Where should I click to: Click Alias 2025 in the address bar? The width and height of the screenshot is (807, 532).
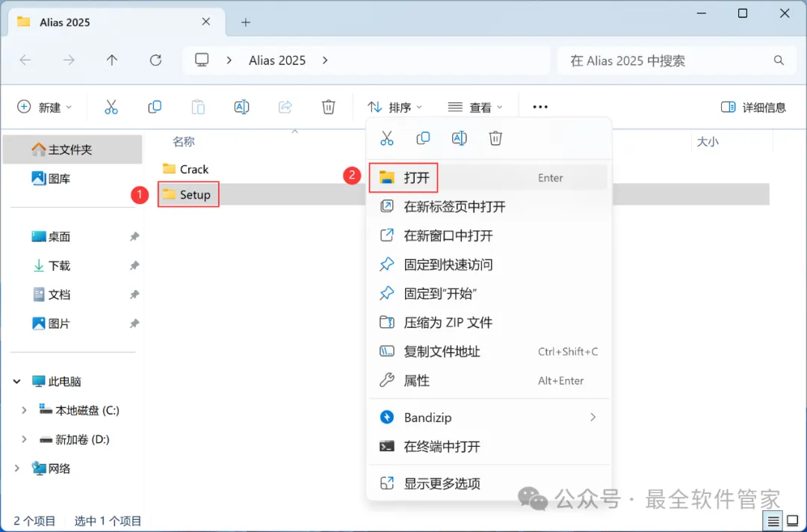[277, 61]
